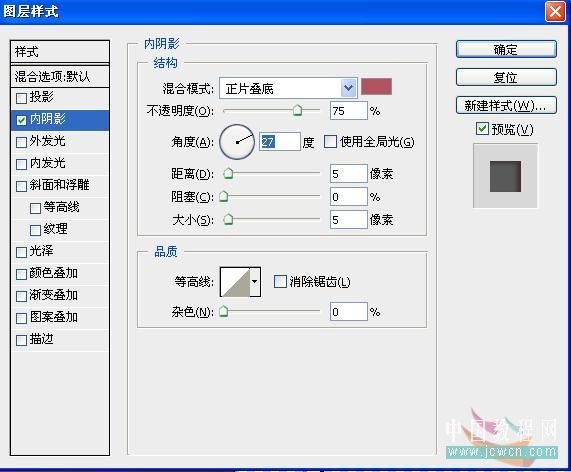Click the style preview square thumbnail
Viewport: 571px width, 472px height.
505,176
